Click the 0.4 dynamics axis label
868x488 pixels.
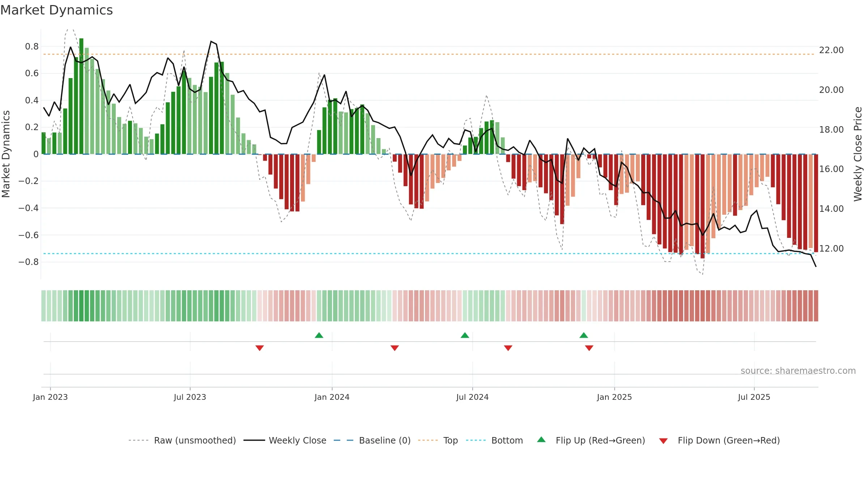coord(32,100)
